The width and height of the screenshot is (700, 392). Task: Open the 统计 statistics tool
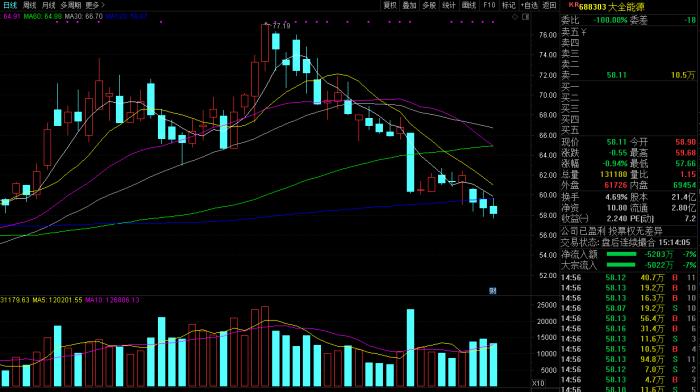pyautogui.click(x=449, y=5)
